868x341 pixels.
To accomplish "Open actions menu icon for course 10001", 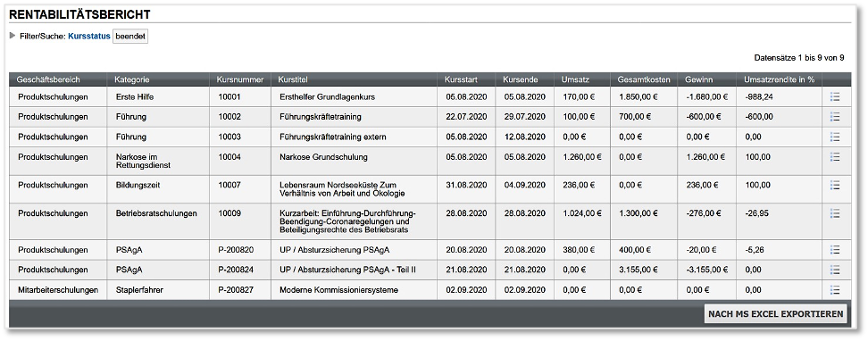I will 835,97.
